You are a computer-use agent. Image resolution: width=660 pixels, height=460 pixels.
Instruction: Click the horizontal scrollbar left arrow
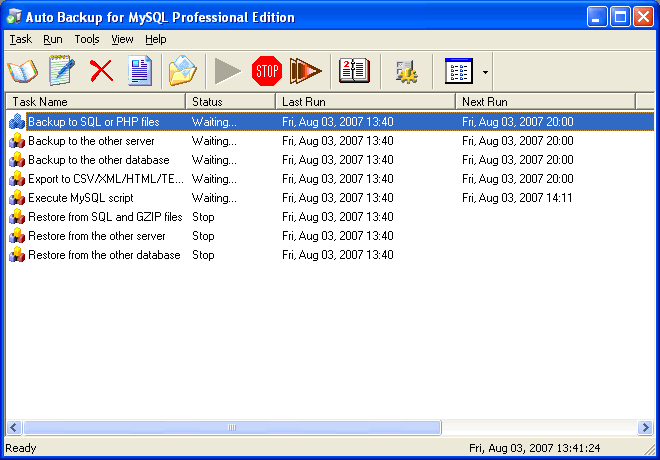(x=13, y=428)
